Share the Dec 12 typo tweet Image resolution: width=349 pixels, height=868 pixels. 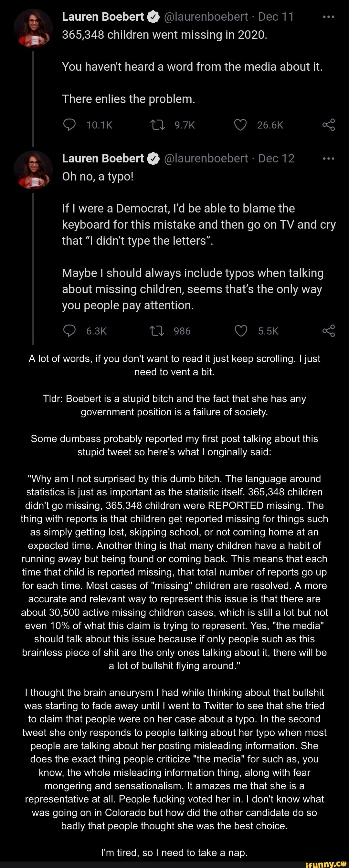328,331
